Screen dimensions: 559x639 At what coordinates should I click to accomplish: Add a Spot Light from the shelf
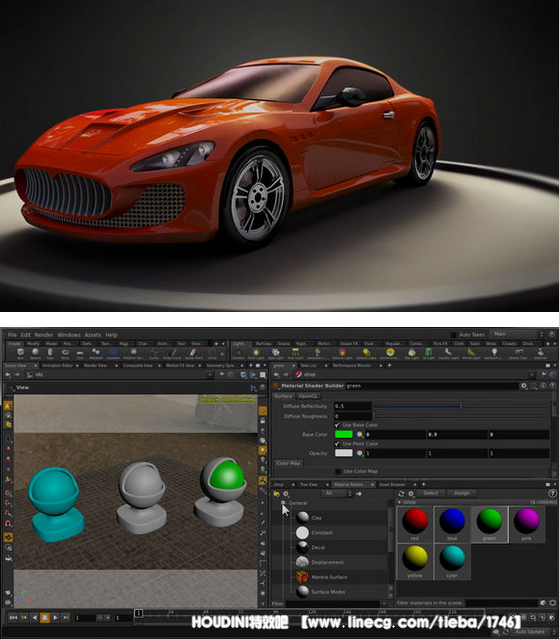[x=276, y=353]
